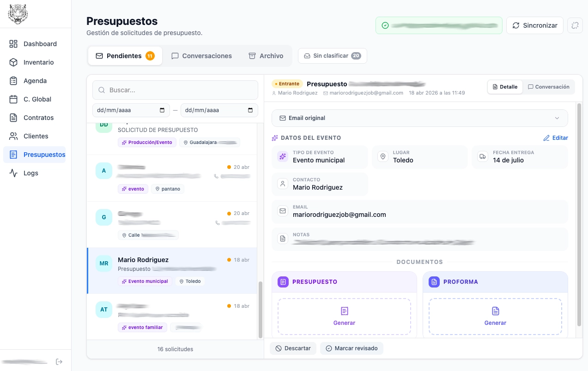The image size is (588, 371).
Task: Click the Buscar search field
Action: [175, 90]
